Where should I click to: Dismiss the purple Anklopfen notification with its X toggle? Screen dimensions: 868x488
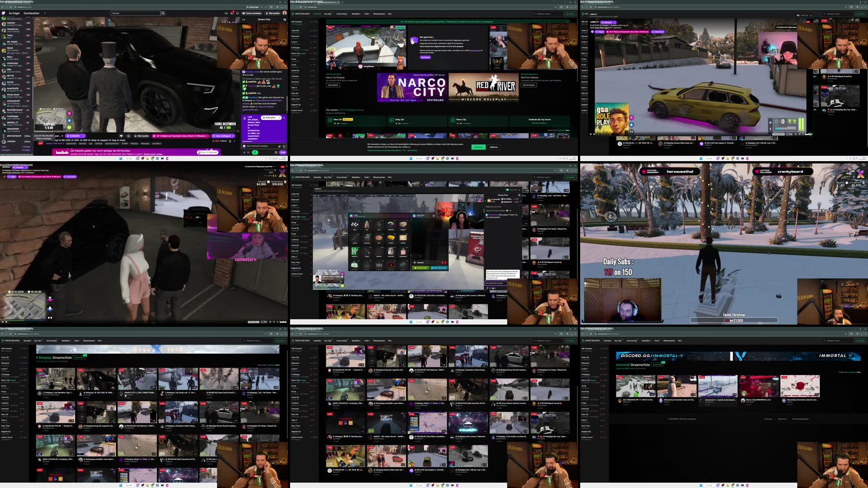point(284,118)
